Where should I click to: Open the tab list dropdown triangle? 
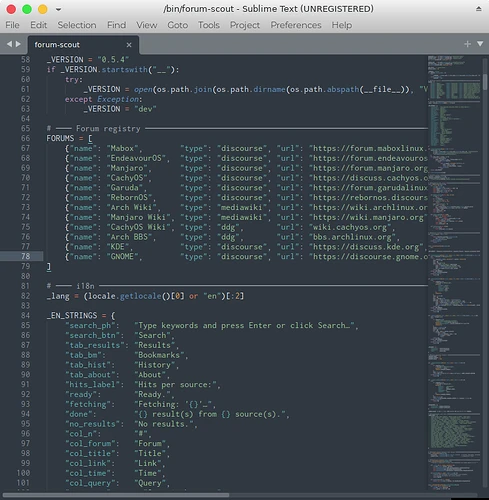(x=480, y=44)
